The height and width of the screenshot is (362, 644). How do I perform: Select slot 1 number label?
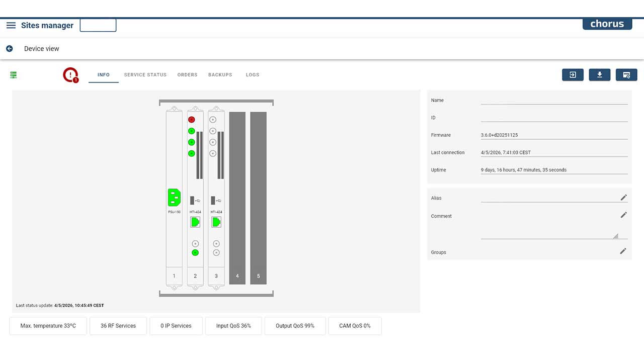(174, 276)
